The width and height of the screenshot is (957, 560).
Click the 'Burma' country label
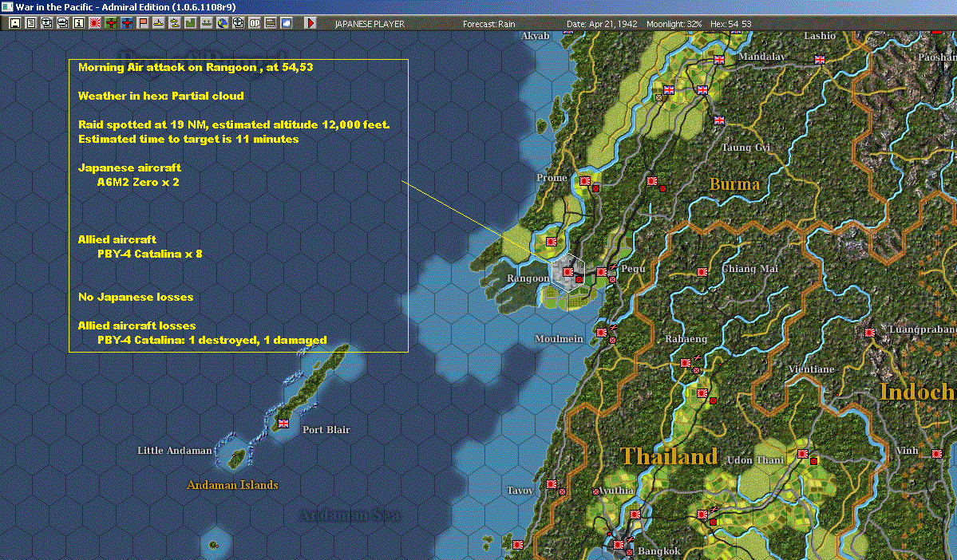coord(734,183)
